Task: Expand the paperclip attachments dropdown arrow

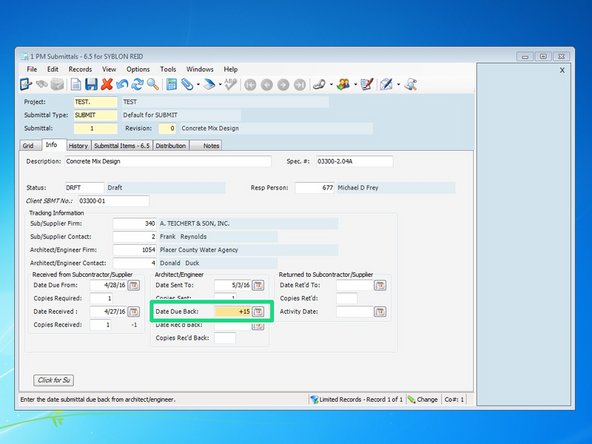Action: click(x=198, y=85)
